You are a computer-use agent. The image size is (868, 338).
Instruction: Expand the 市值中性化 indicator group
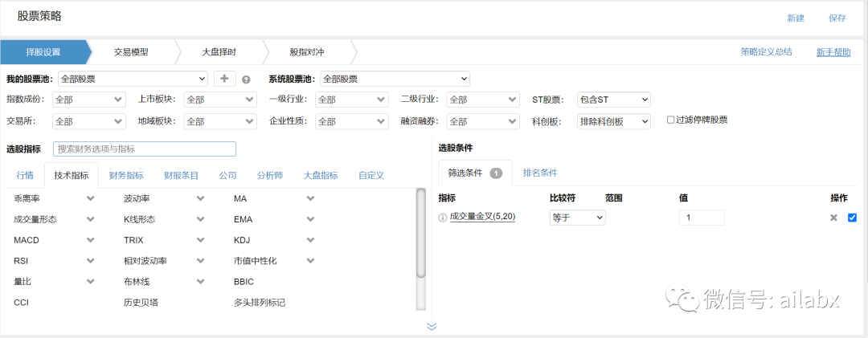[310, 261]
